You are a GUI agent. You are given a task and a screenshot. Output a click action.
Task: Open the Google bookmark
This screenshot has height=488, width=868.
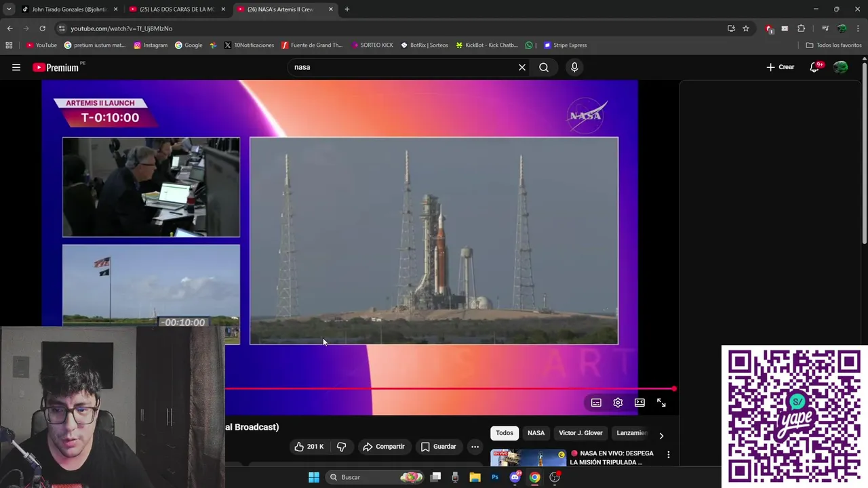(x=189, y=45)
